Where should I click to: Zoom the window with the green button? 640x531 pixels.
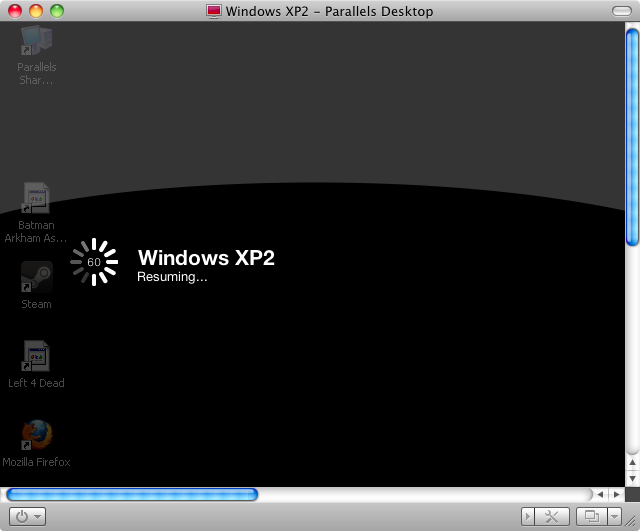pyautogui.click(x=57, y=11)
